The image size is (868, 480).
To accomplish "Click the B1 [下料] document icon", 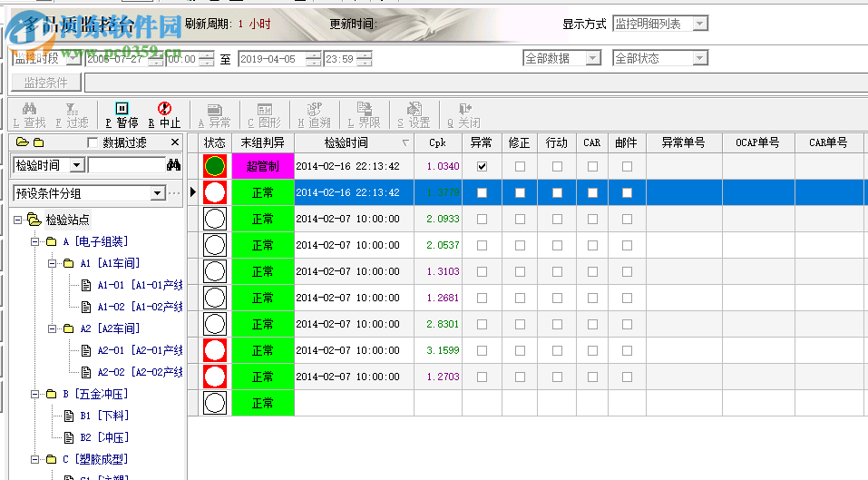I will point(69,416).
